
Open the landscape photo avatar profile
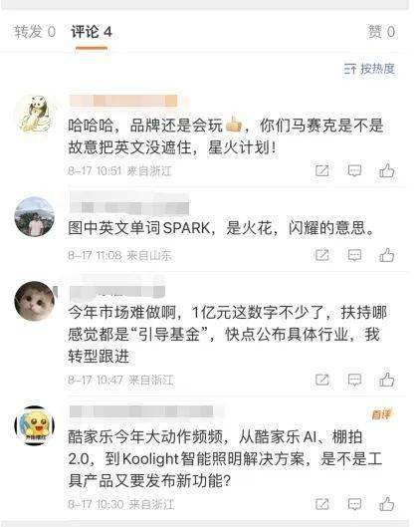pyautogui.click(x=35, y=217)
